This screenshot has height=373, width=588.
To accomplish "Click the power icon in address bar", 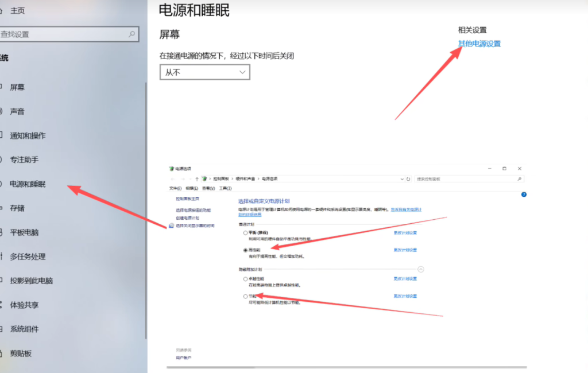I will [x=204, y=179].
